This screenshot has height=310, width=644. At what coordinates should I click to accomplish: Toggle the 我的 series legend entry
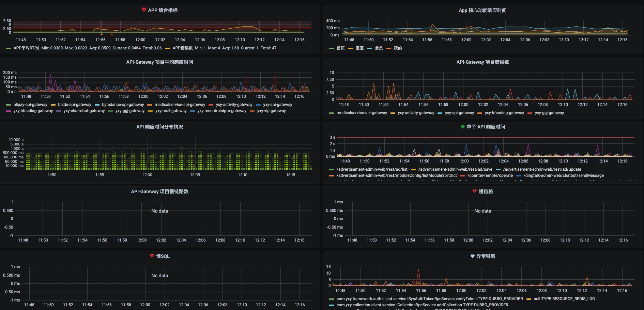398,48
